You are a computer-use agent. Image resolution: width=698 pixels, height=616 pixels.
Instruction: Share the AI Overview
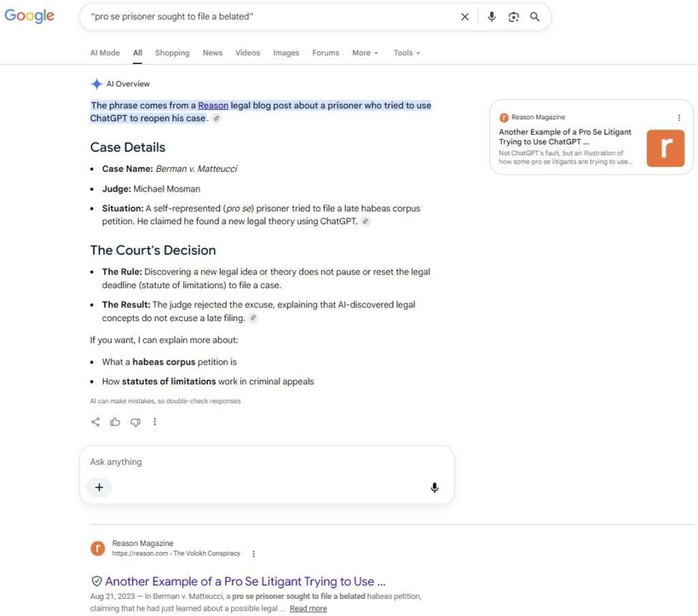[95, 422]
